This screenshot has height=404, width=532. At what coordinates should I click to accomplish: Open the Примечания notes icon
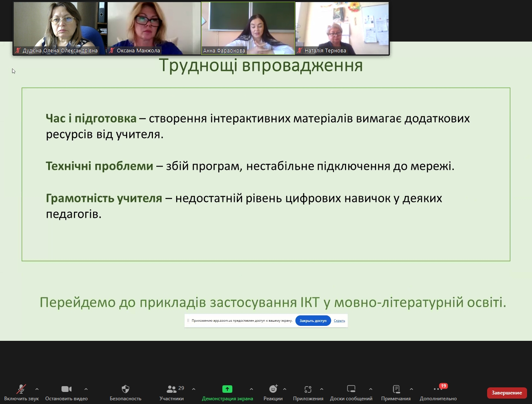coord(396,389)
